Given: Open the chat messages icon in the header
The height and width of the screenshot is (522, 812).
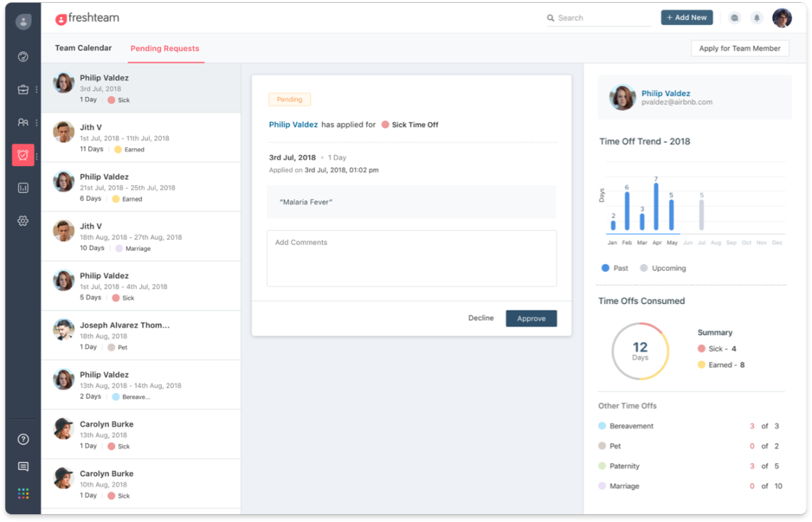Looking at the screenshot, I should pos(734,18).
